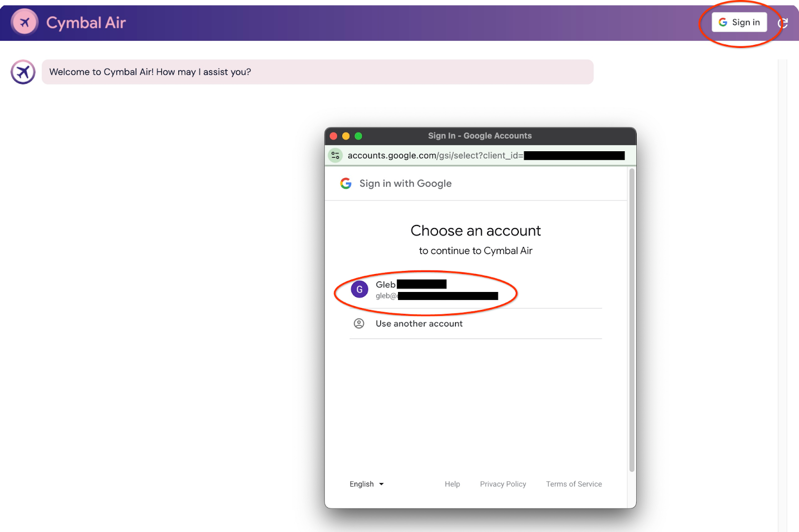This screenshot has width=799, height=532.
Task: Click the reset icon beside Sign in
Action: (783, 23)
